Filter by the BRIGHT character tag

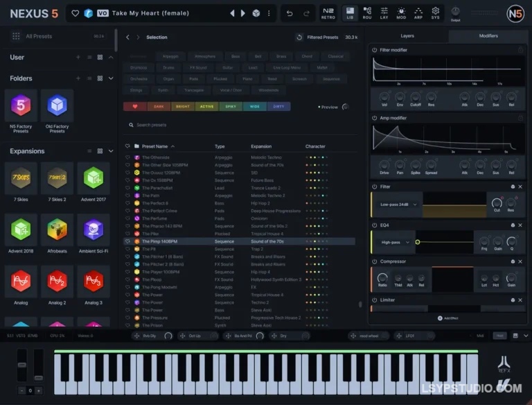183,106
